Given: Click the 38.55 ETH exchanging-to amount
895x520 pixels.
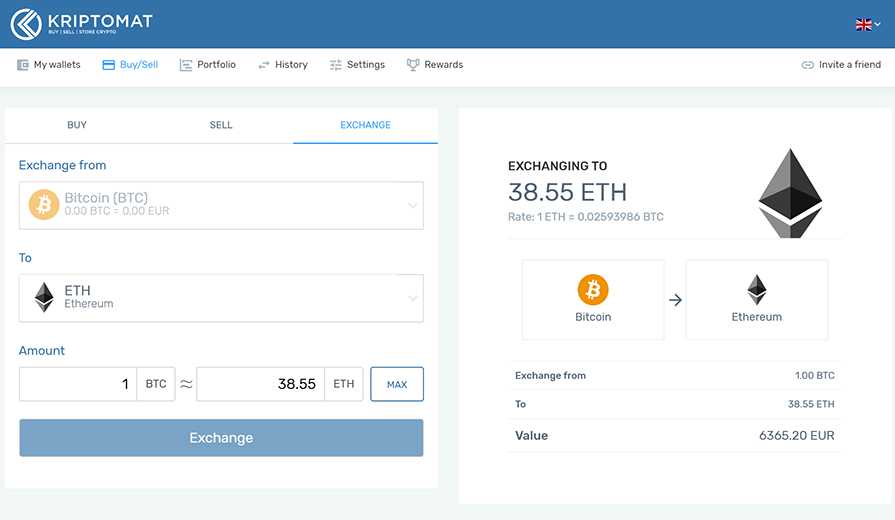Looking at the screenshot, I should [567, 192].
